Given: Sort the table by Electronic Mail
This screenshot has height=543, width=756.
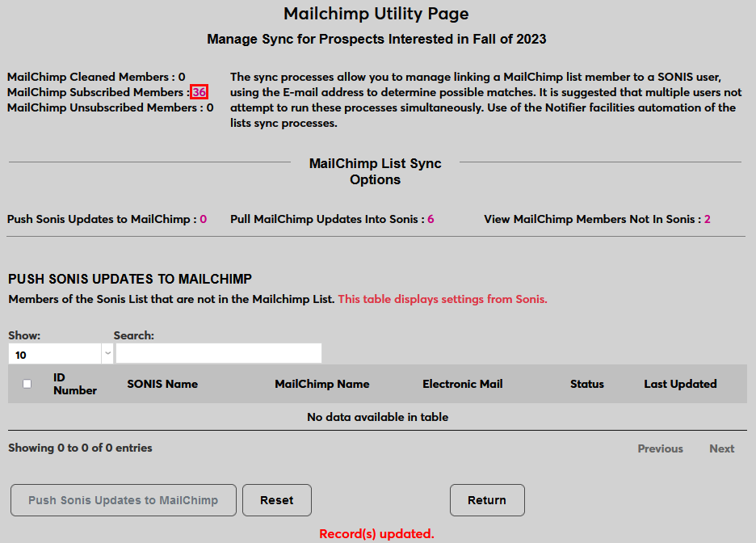Looking at the screenshot, I should click(x=462, y=384).
